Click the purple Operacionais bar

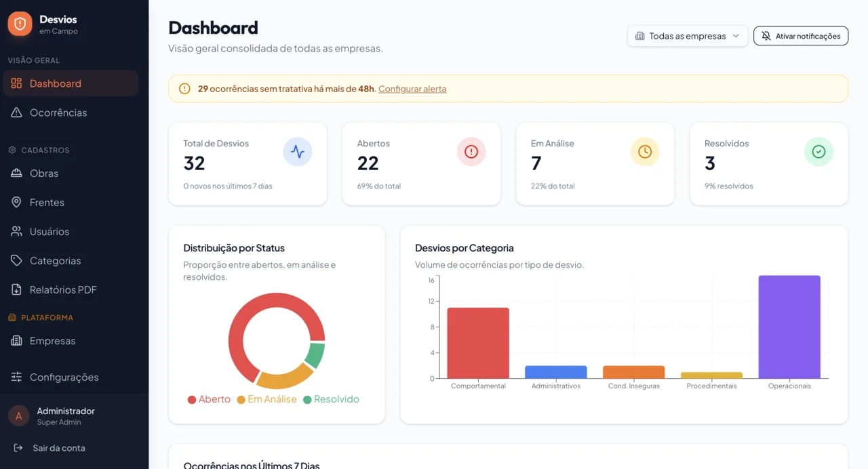click(789, 327)
